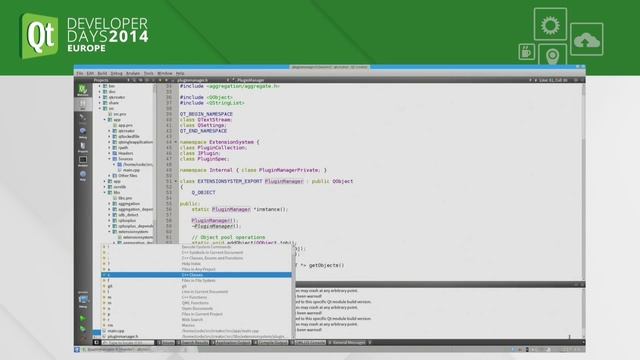Open the Application Output pane tab

pyautogui.click(x=231, y=343)
